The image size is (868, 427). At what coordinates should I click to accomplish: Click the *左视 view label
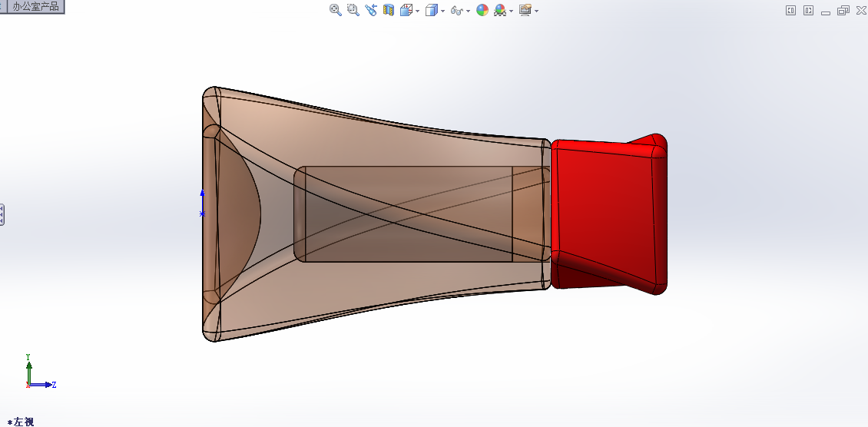[21, 422]
